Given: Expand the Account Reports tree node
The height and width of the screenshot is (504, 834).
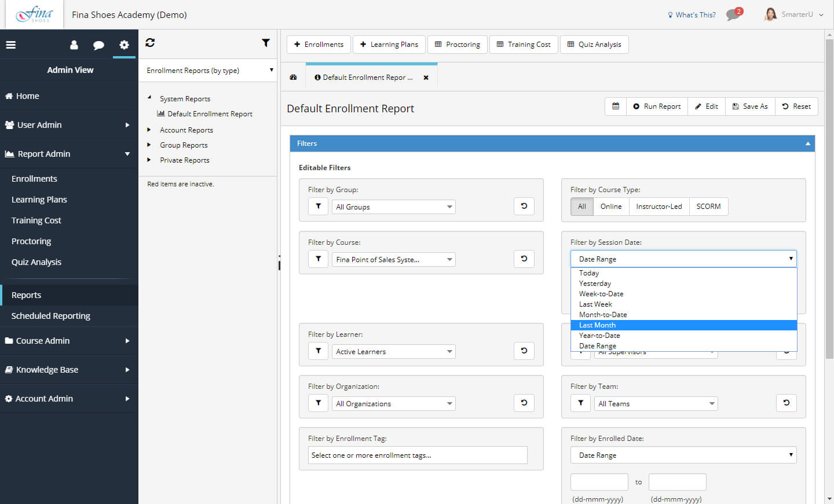Looking at the screenshot, I should tap(149, 130).
